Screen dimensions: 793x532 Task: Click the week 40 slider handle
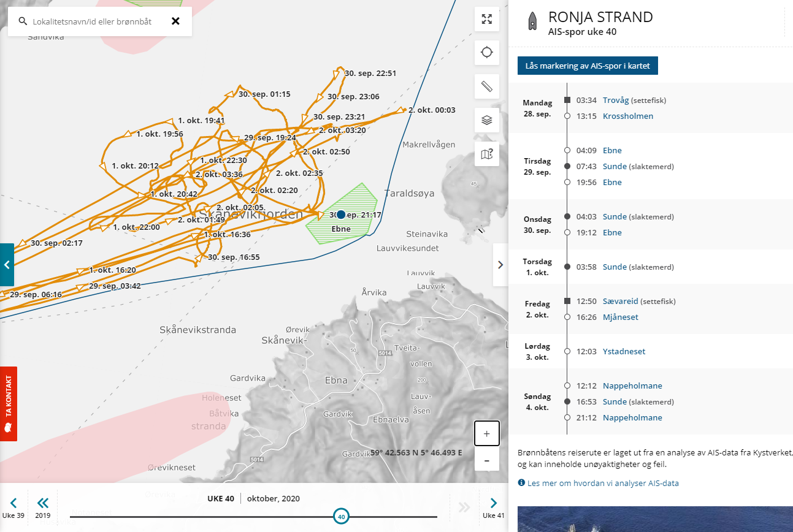(342, 517)
